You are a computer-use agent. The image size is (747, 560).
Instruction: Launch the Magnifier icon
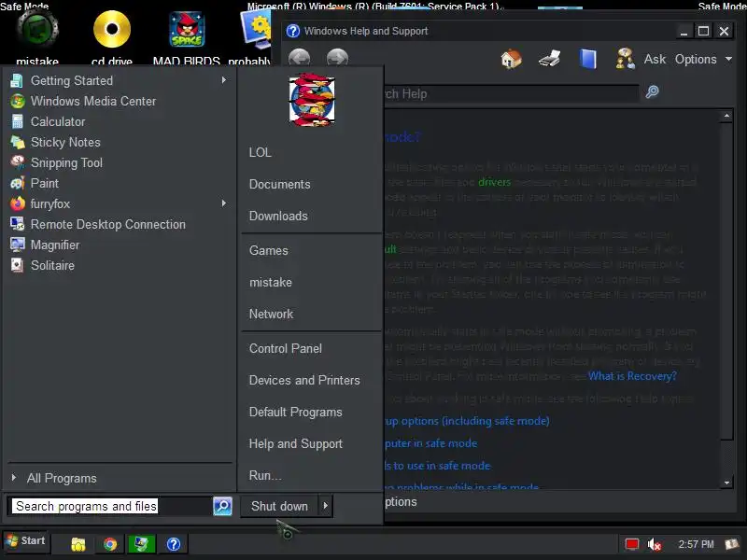point(17,245)
